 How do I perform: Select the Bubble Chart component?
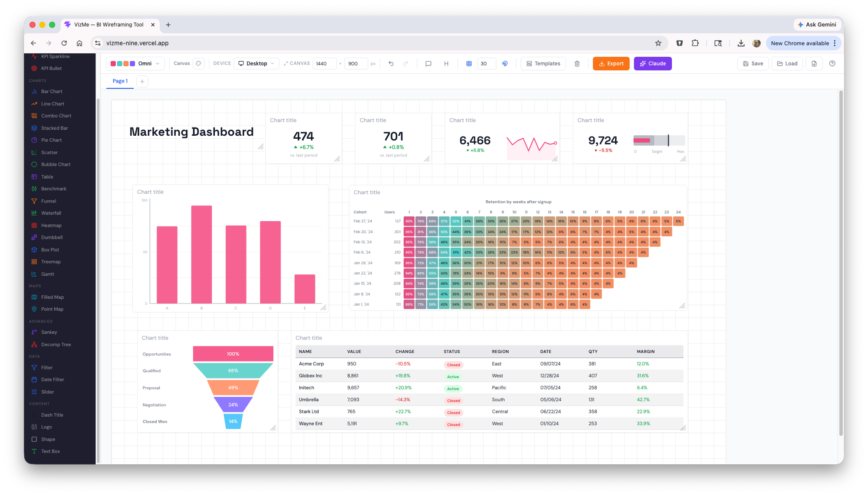tap(56, 164)
